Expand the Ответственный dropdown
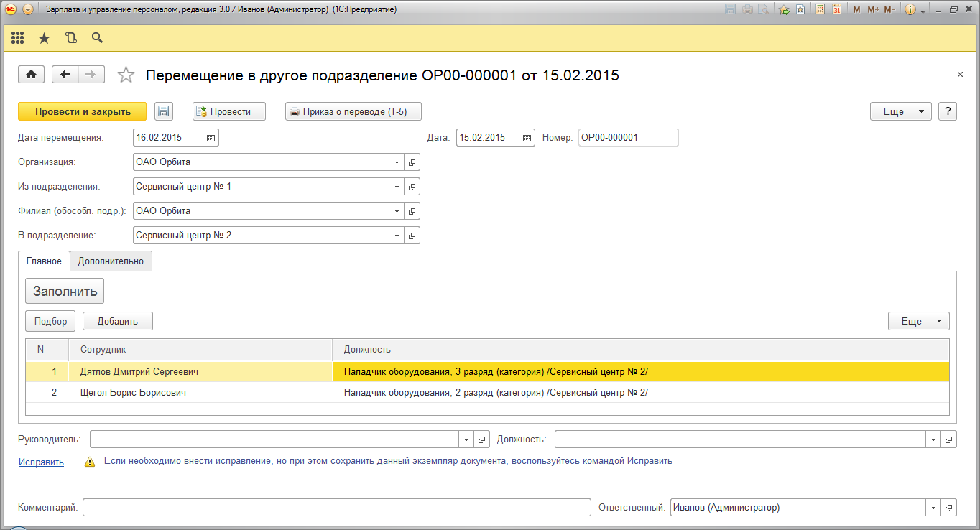Image resolution: width=980 pixels, height=530 pixels. (x=933, y=508)
